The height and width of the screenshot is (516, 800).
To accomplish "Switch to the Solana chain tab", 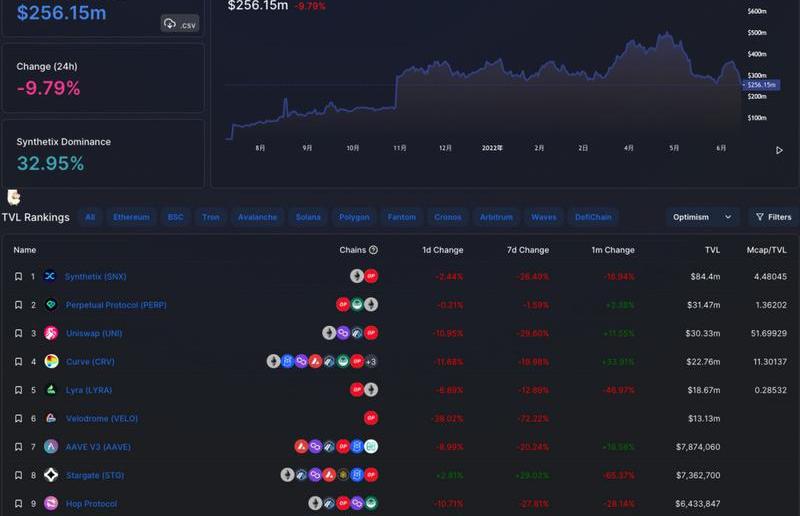I will tap(308, 217).
